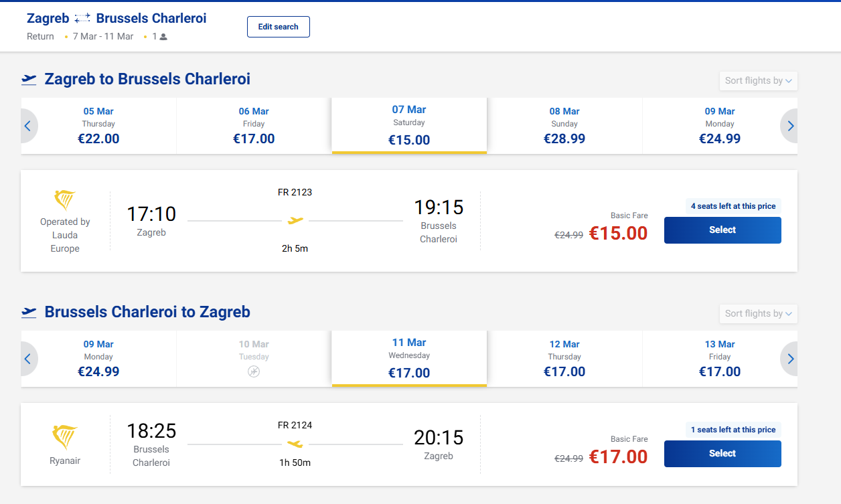Click the plane icon on flight FR 2123
The height and width of the screenshot is (504, 841).
(x=295, y=220)
